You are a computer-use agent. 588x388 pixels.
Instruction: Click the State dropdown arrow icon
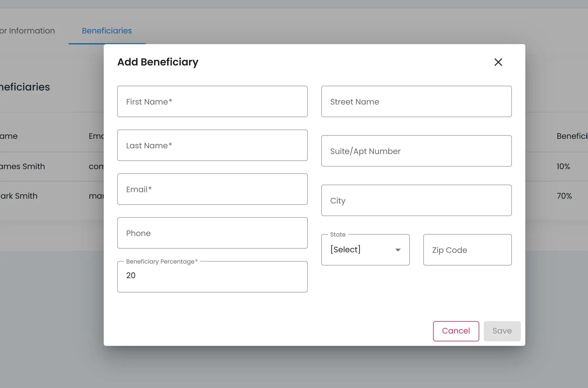(x=398, y=250)
